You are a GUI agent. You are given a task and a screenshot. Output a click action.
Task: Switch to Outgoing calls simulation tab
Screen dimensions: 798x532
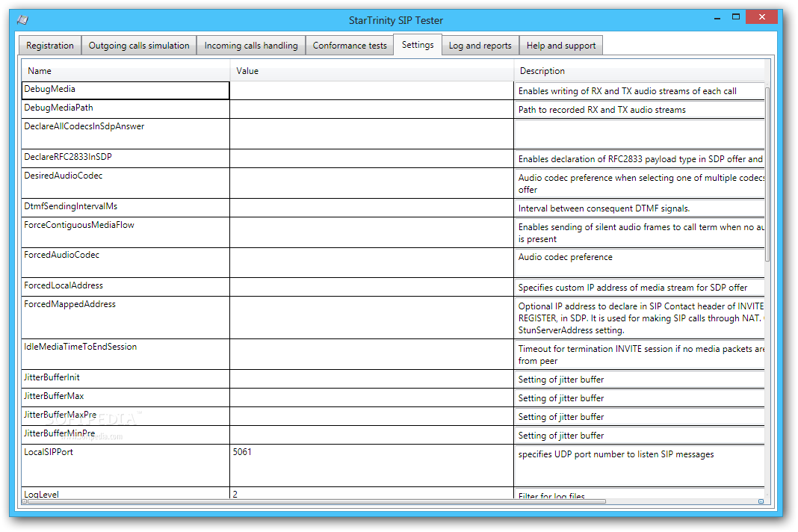point(139,46)
